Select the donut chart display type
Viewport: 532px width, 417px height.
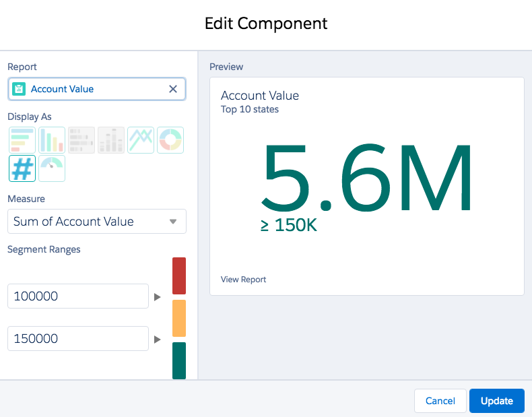click(170, 140)
